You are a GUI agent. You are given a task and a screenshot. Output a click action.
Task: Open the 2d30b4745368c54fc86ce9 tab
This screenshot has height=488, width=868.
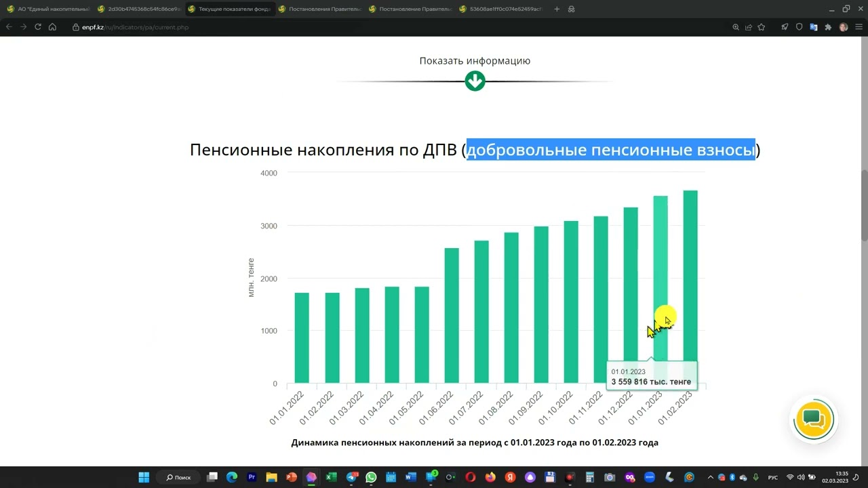[138, 9]
